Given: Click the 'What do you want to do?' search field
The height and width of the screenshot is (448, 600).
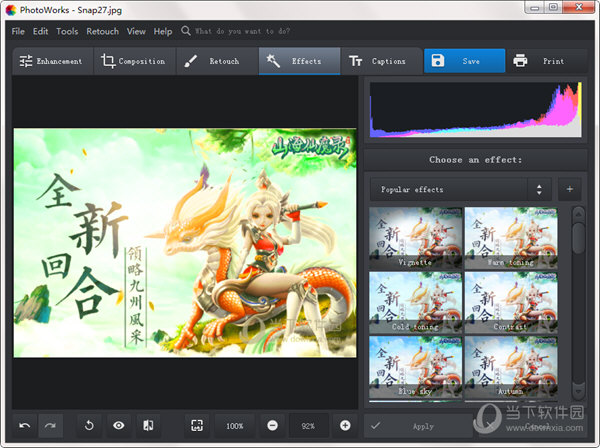Looking at the screenshot, I should 243,31.
